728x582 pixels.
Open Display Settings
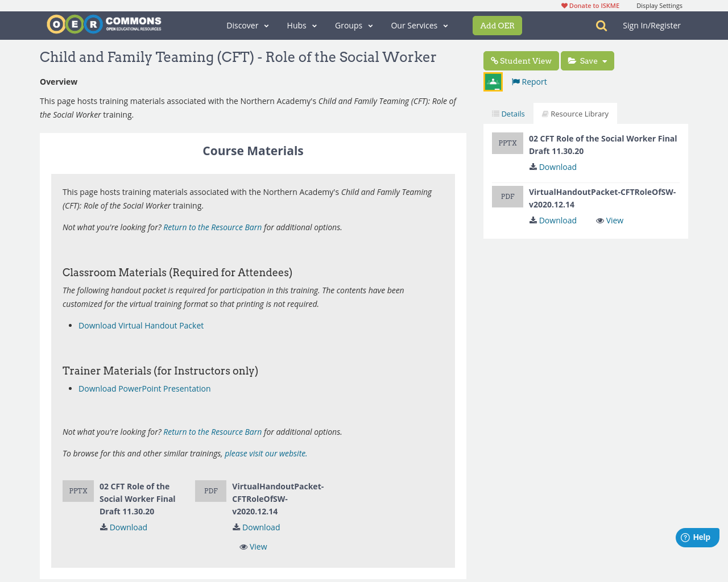tap(659, 5)
